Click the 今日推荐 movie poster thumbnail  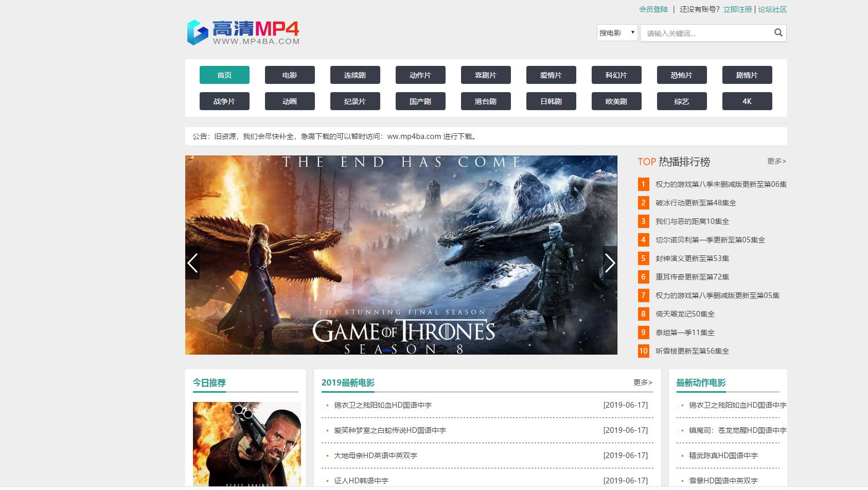pos(247,444)
